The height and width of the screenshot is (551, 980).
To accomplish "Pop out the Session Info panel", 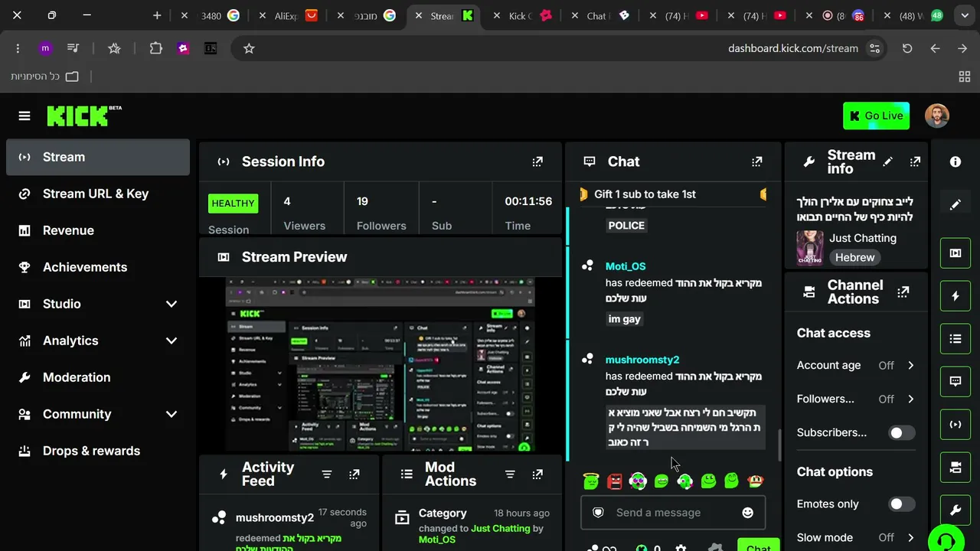I will [537, 161].
